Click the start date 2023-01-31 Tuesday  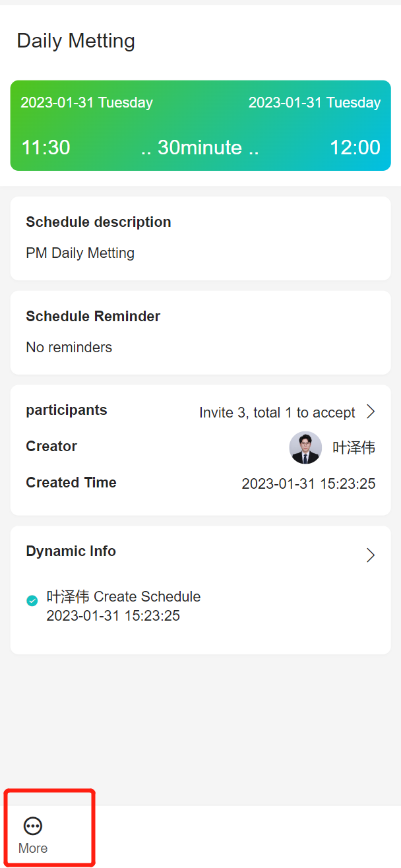(86, 103)
